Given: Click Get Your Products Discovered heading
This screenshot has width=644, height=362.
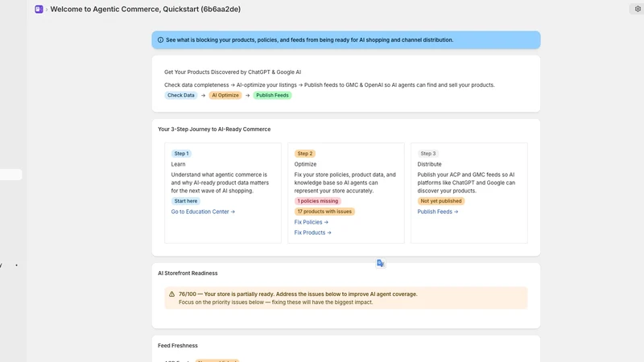Looking at the screenshot, I should tap(233, 72).
